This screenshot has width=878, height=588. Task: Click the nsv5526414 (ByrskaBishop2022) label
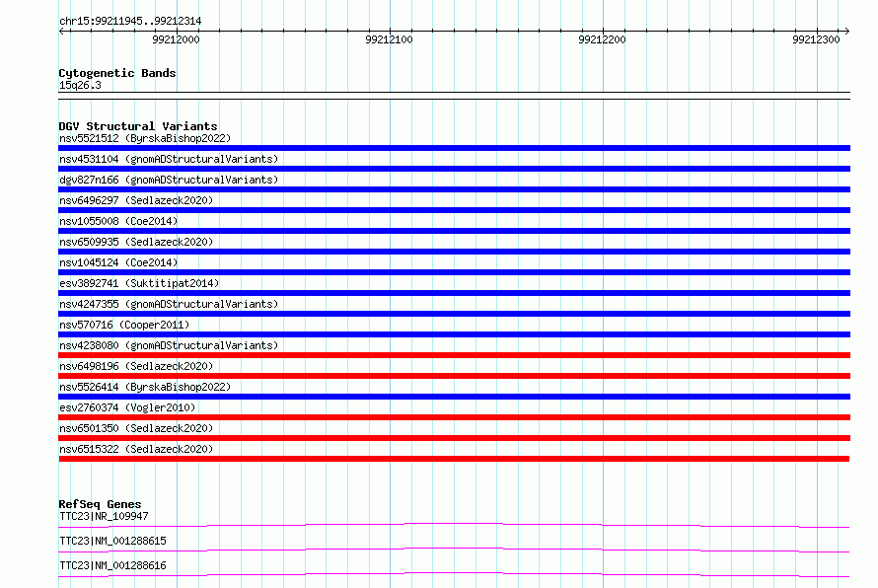click(145, 387)
